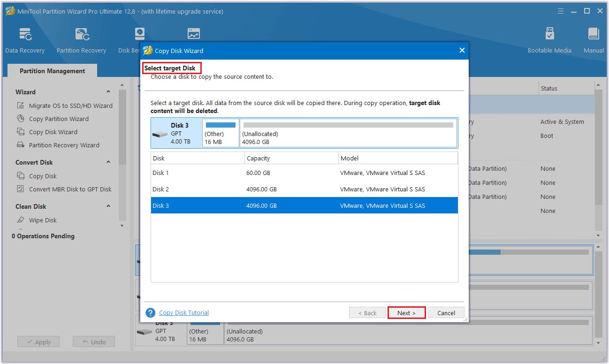Click the blue help question mark icon
Image resolution: width=609 pixels, height=364 pixels.
[x=151, y=313]
